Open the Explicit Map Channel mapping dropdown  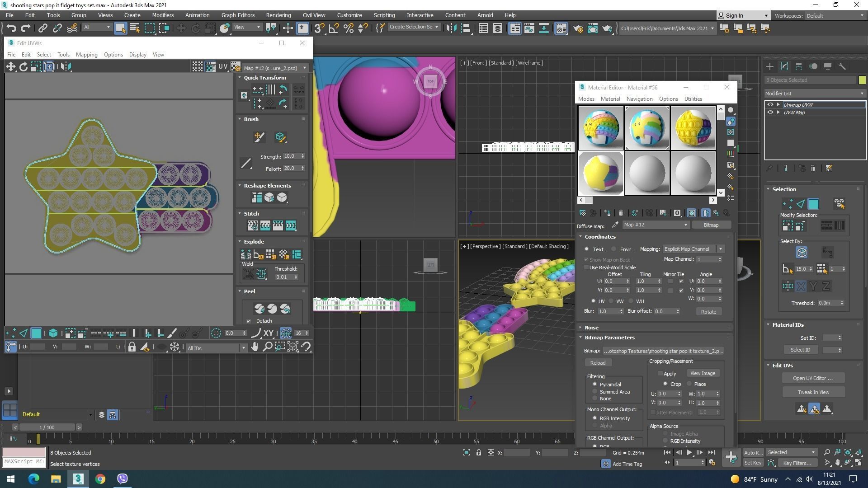click(x=693, y=249)
